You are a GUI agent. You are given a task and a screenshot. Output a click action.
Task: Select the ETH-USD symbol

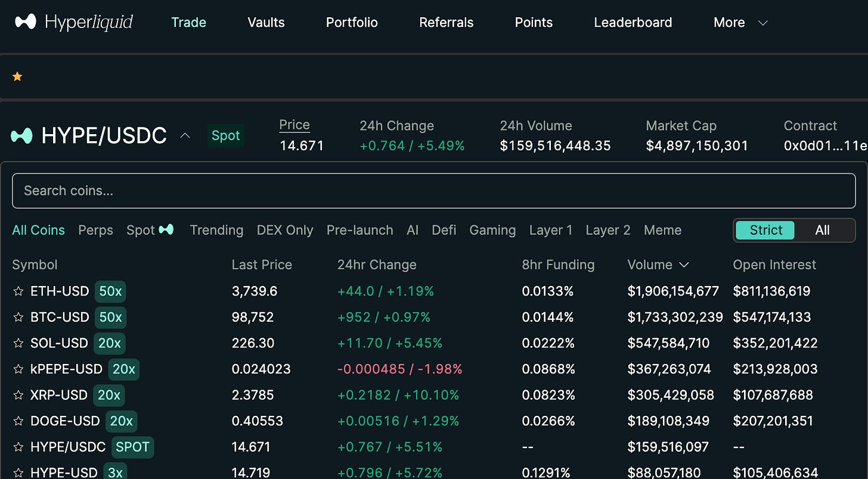pos(60,291)
